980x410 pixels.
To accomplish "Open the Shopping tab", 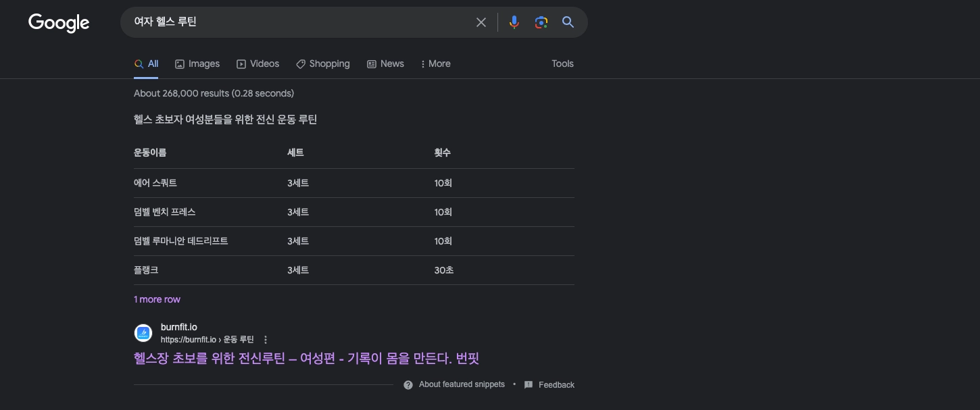I will [x=323, y=63].
